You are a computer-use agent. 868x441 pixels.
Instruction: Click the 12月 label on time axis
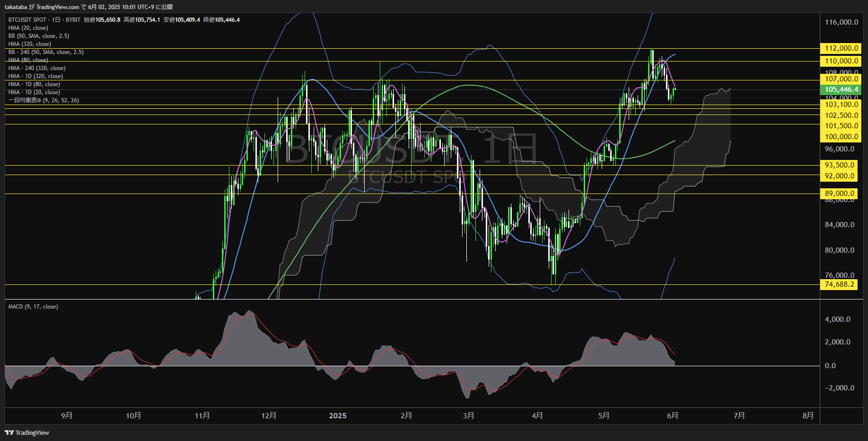[x=269, y=415]
